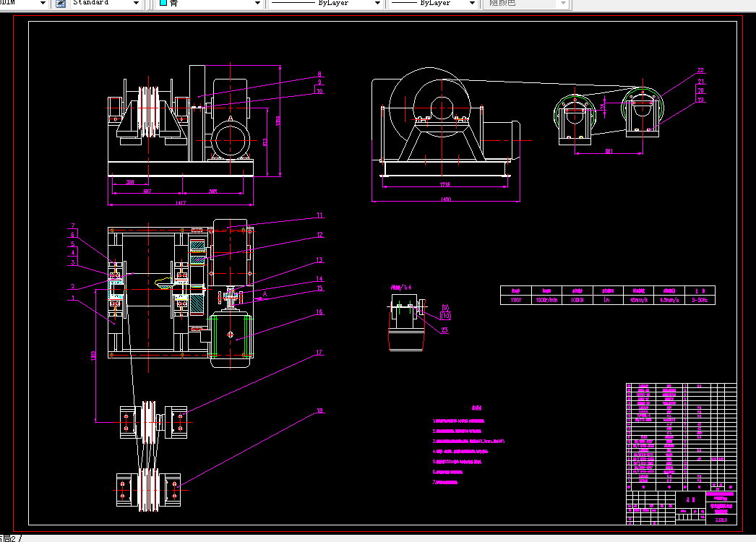Select part balloon number 11
This screenshot has height=542, width=756.
pos(319,215)
